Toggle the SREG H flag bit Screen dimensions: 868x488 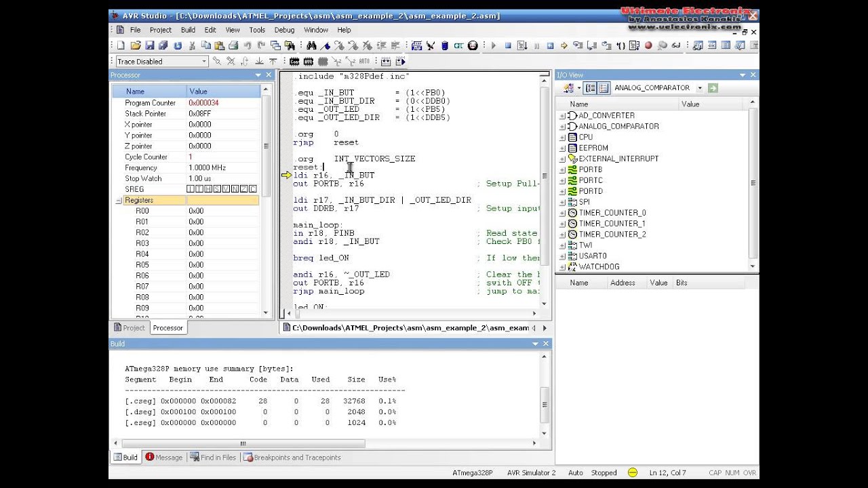coord(208,188)
